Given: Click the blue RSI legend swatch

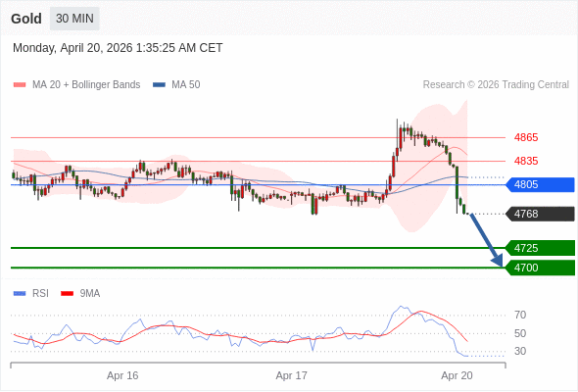Looking at the screenshot, I should tap(20, 294).
